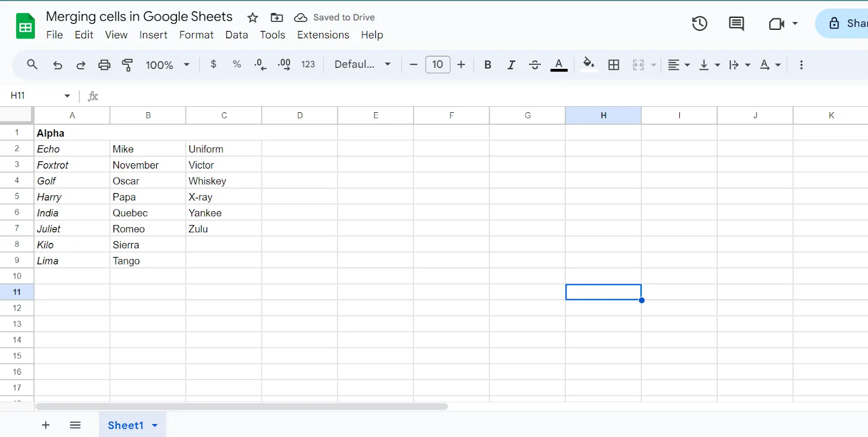The image size is (868, 437).
Task: Increase font size with plus button
Action: pos(461,65)
